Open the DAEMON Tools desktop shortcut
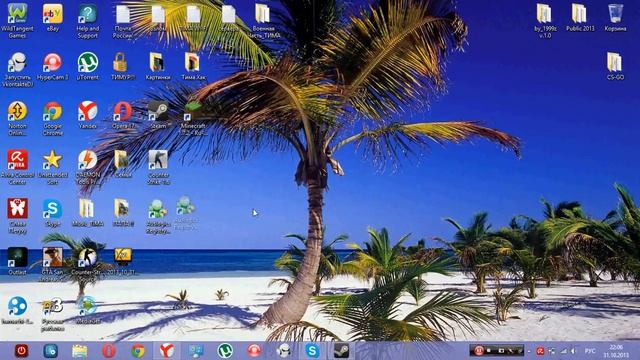 point(88,167)
